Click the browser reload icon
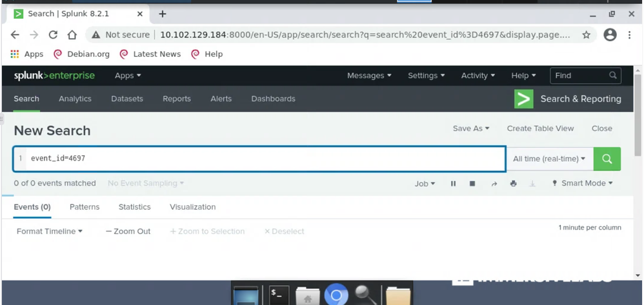The image size is (644, 305). [53, 35]
